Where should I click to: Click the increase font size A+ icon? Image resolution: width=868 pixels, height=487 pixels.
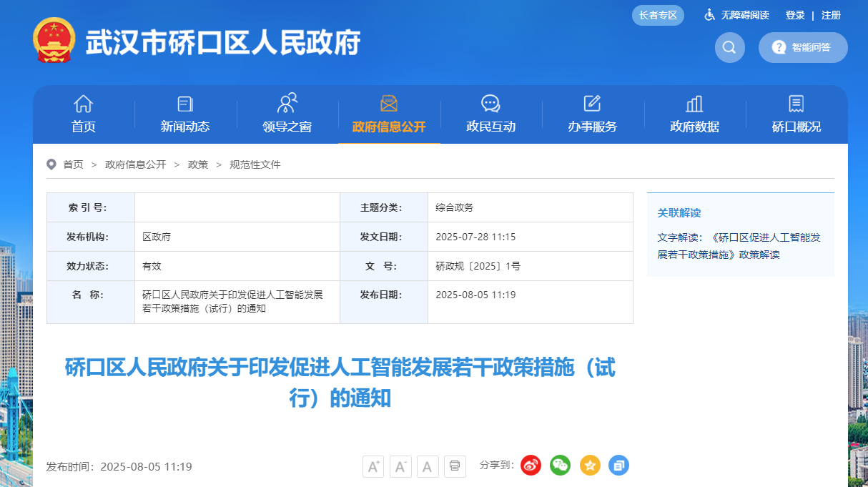tap(373, 466)
